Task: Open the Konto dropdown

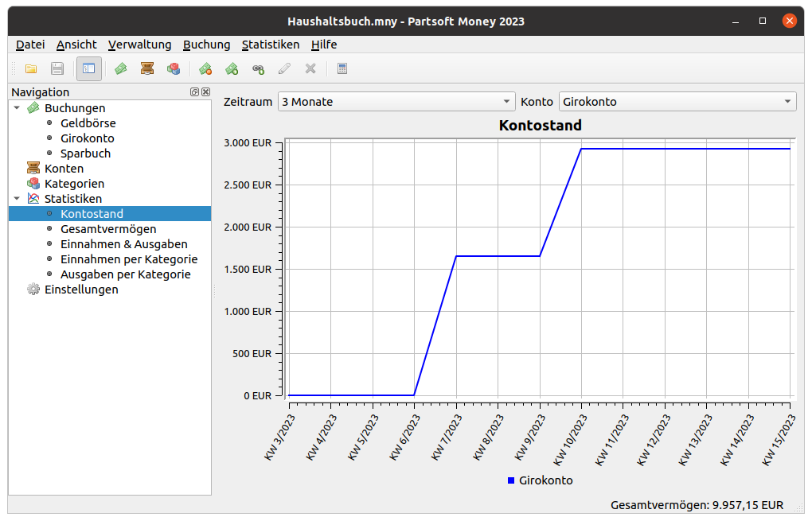Action: pyautogui.click(x=677, y=102)
